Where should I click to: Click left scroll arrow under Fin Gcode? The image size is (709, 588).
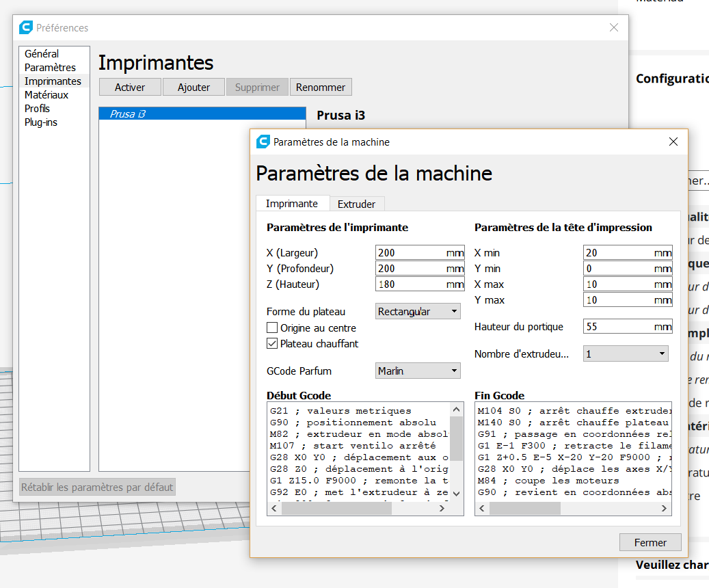[482, 509]
